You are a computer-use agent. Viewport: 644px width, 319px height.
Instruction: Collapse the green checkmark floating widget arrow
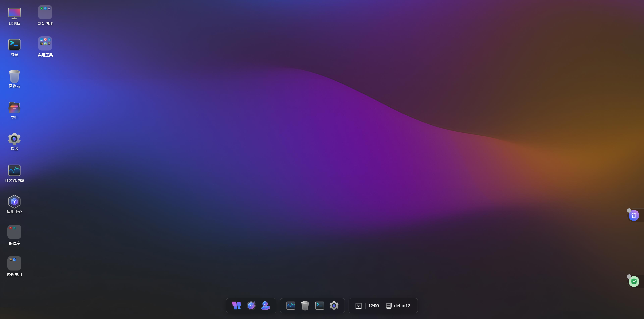[629, 277]
